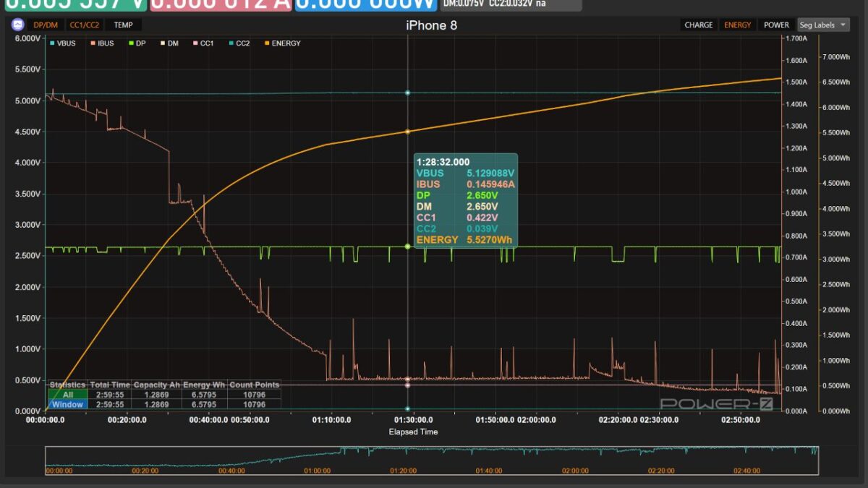868x488 pixels.
Task: Click the Capacity Ah column header
Action: pyautogui.click(x=157, y=385)
